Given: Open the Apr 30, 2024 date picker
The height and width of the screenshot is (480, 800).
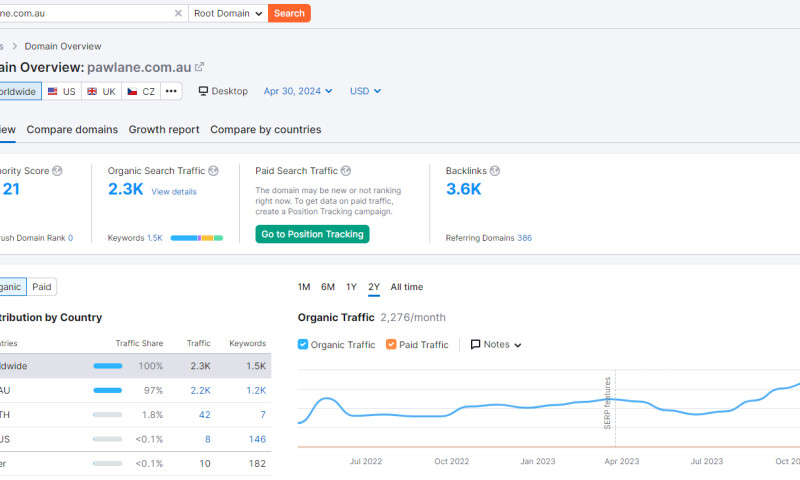Looking at the screenshot, I should pos(298,91).
